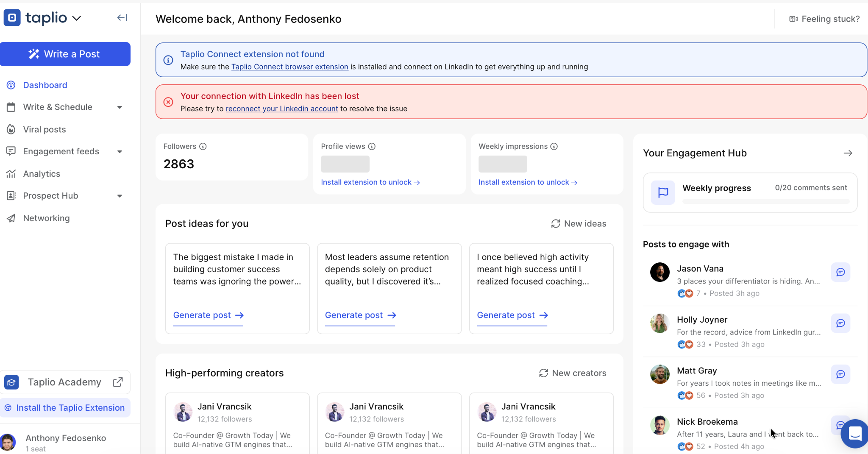Click the Dashboard gauge icon

pyautogui.click(x=11, y=85)
